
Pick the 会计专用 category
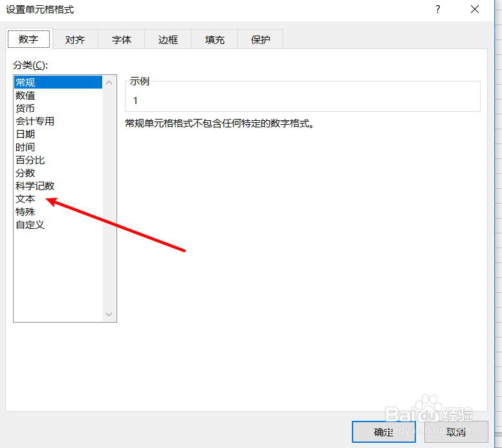pyautogui.click(x=58, y=122)
